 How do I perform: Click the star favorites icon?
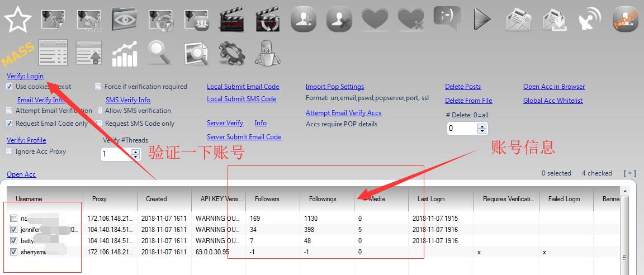pos(18,20)
